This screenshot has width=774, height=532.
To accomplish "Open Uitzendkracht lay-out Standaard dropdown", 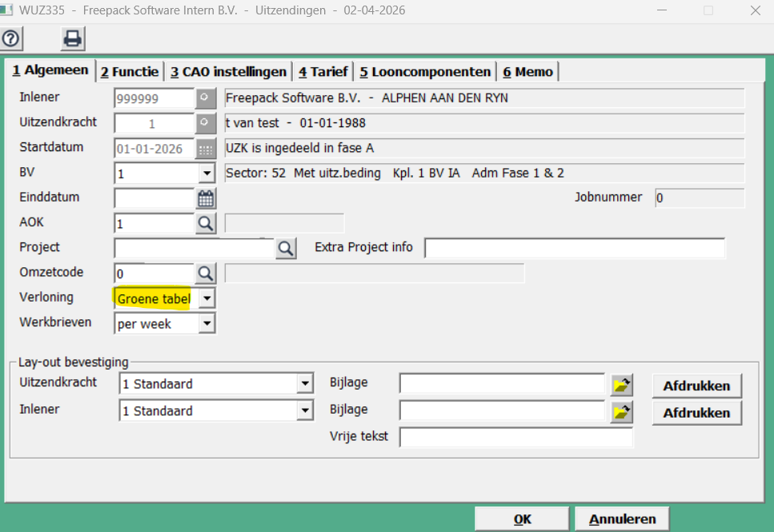I will 304,384.
